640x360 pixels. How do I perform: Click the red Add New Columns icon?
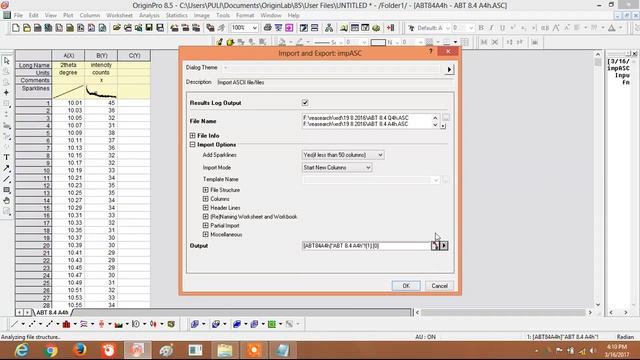[x=391, y=28]
